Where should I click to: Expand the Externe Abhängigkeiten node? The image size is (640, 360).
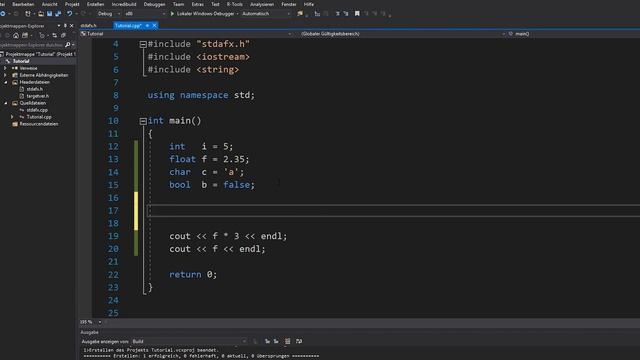(x=5, y=75)
